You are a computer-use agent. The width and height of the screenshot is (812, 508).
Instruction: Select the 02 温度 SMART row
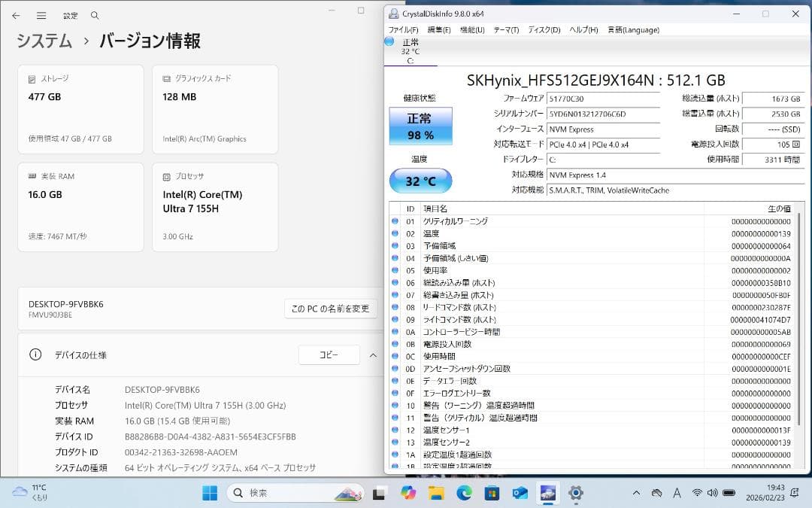(592, 234)
